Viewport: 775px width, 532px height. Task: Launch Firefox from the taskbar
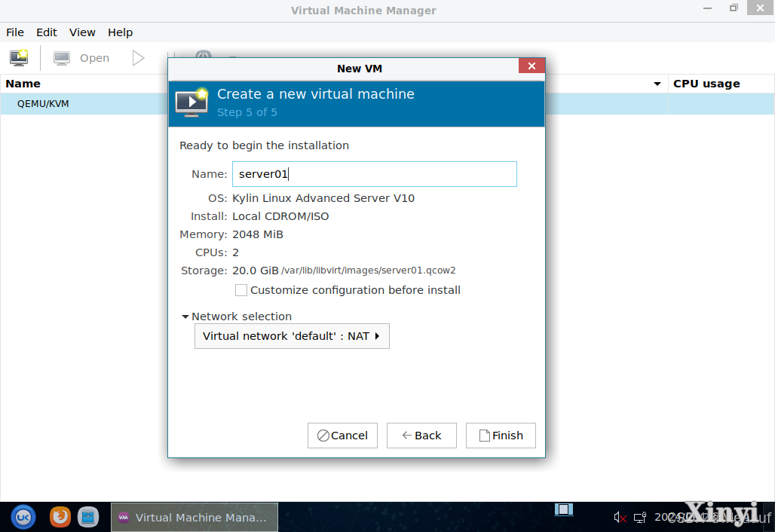coord(60,517)
